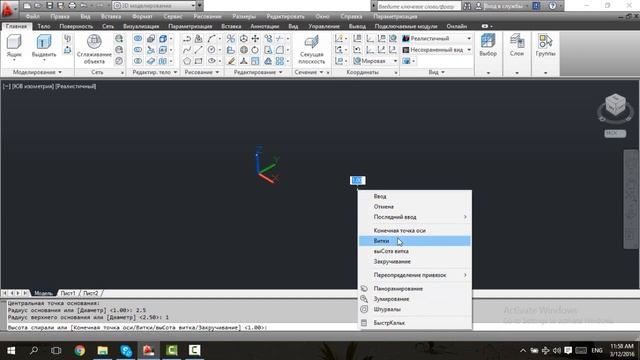Open the Несохраненный вид view dropdown
This screenshot has height=360, width=640.
pos(437,50)
